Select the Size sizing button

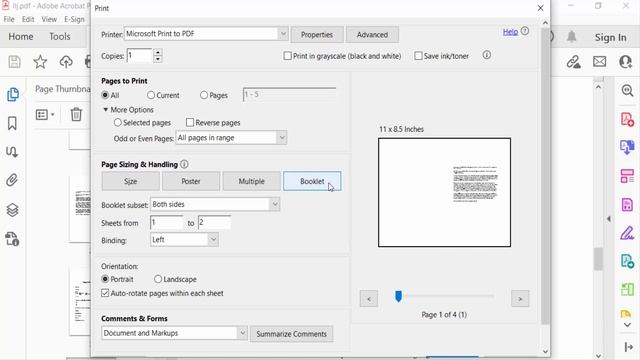pos(131,181)
